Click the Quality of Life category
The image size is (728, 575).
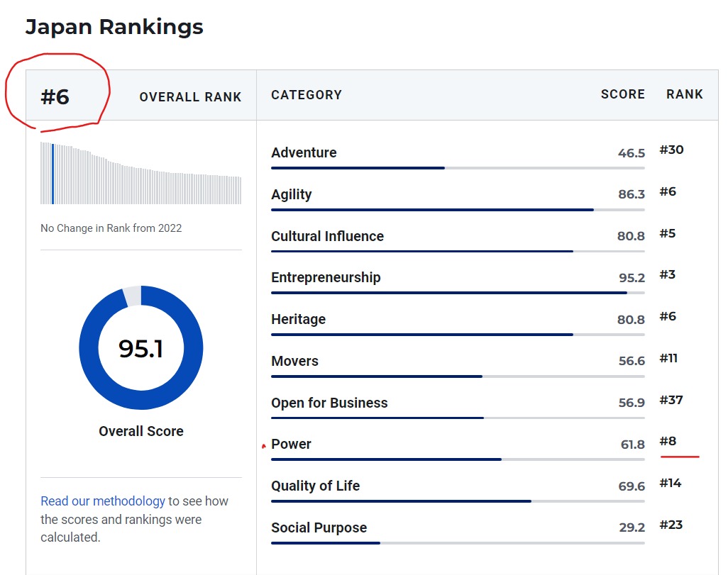(x=315, y=486)
